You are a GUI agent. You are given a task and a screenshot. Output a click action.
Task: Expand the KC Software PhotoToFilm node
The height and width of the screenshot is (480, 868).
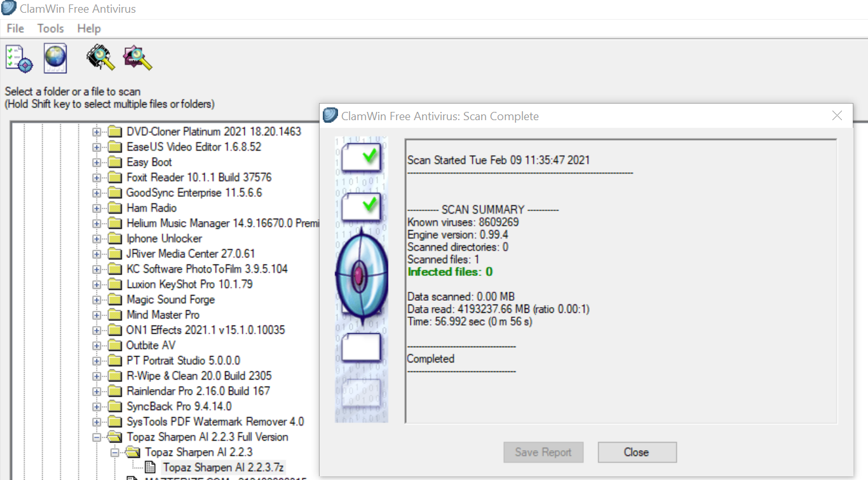tap(97, 269)
